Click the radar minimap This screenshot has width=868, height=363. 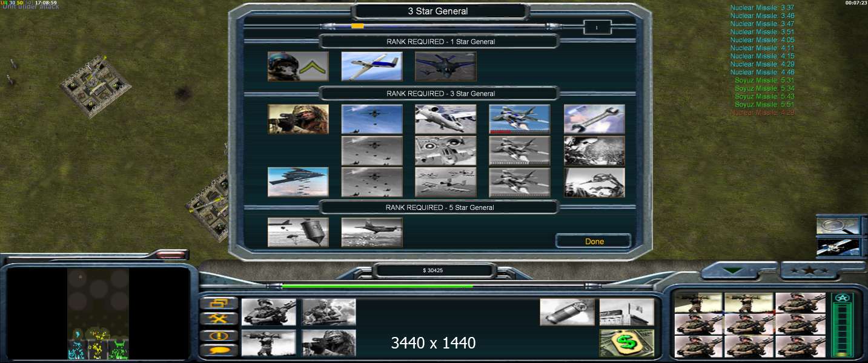[98, 314]
